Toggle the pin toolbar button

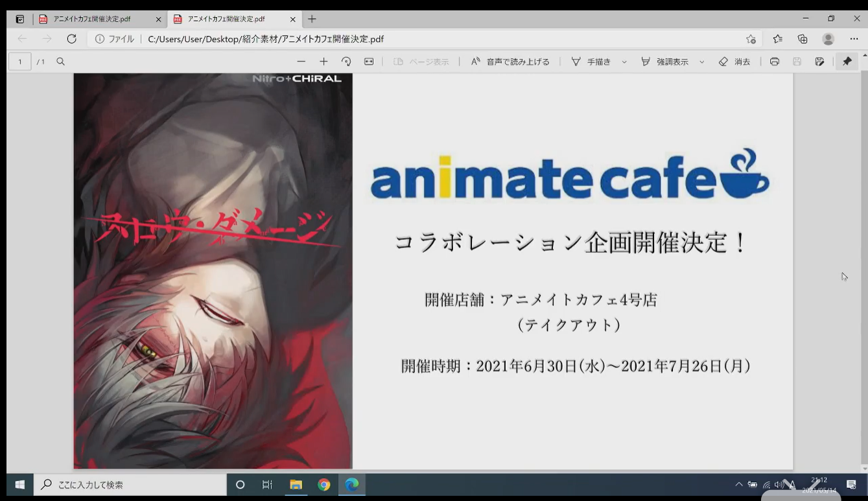point(847,62)
